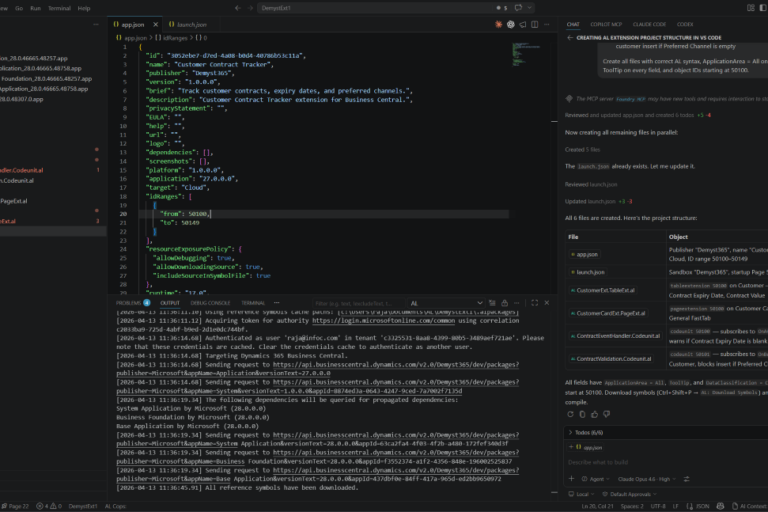Click Spaces: 2 indentation in status bar
The width and height of the screenshot is (768, 512).
point(632,506)
